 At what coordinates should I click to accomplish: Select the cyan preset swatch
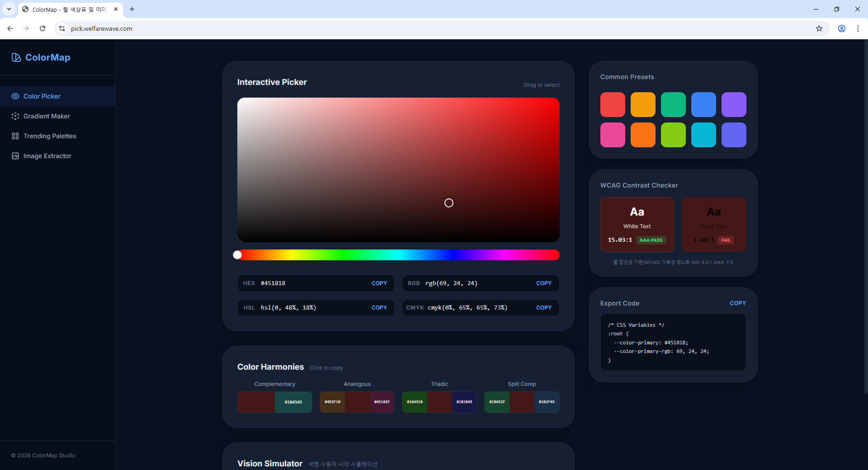point(703,135)
